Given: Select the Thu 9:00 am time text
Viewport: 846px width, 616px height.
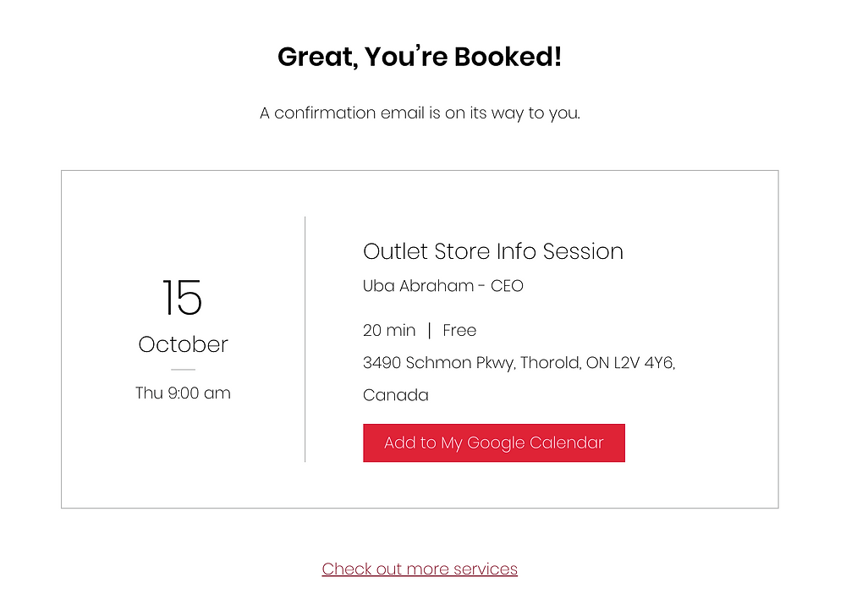Looking at the screenshot, I should [x=183, y=393].
